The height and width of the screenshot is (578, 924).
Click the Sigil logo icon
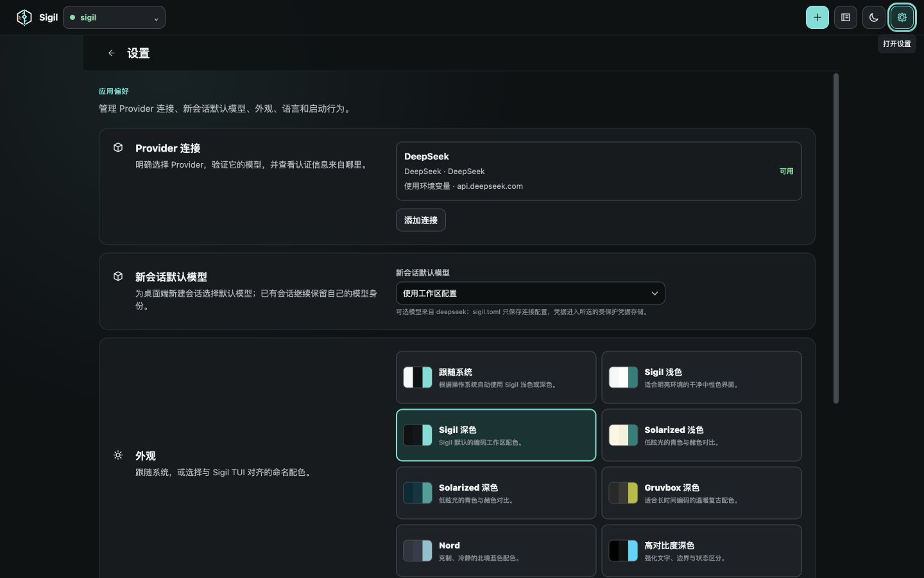coord(24,17)
